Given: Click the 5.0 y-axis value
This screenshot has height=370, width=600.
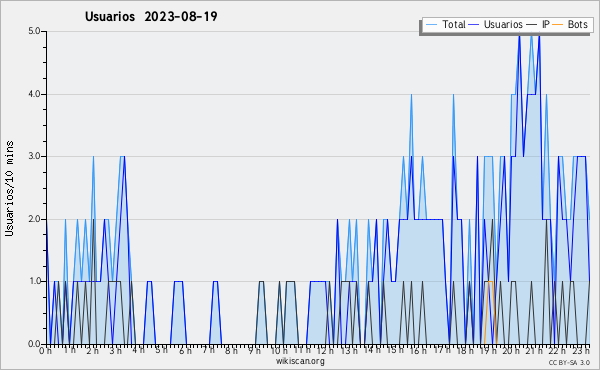Looking at the screenshot, I should pyautogui.click(x=34, y=31).
